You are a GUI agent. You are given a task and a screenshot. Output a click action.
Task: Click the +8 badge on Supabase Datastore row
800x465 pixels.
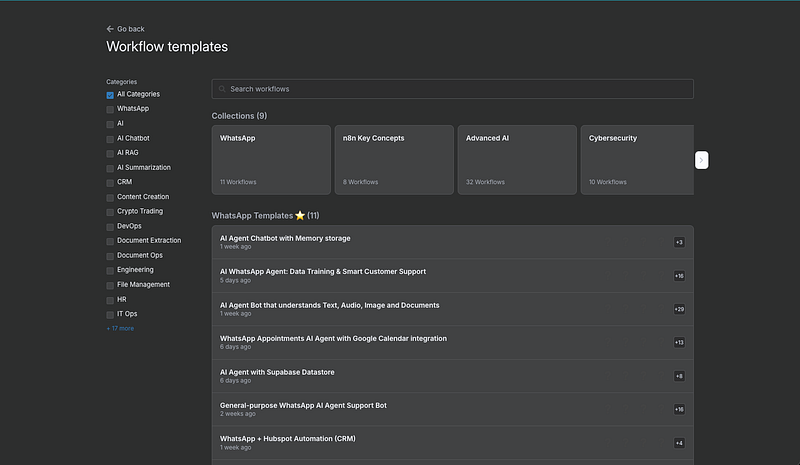pyautogui.click(x=679, y=376)
